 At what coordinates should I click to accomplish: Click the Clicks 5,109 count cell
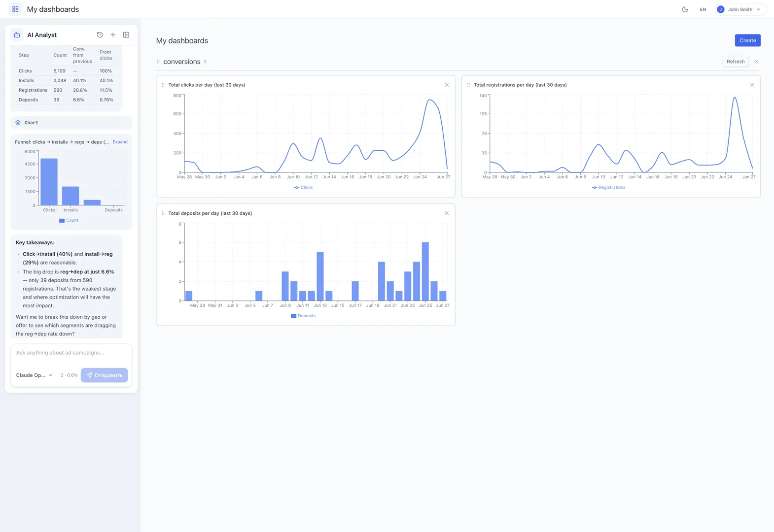coord(59,71)
